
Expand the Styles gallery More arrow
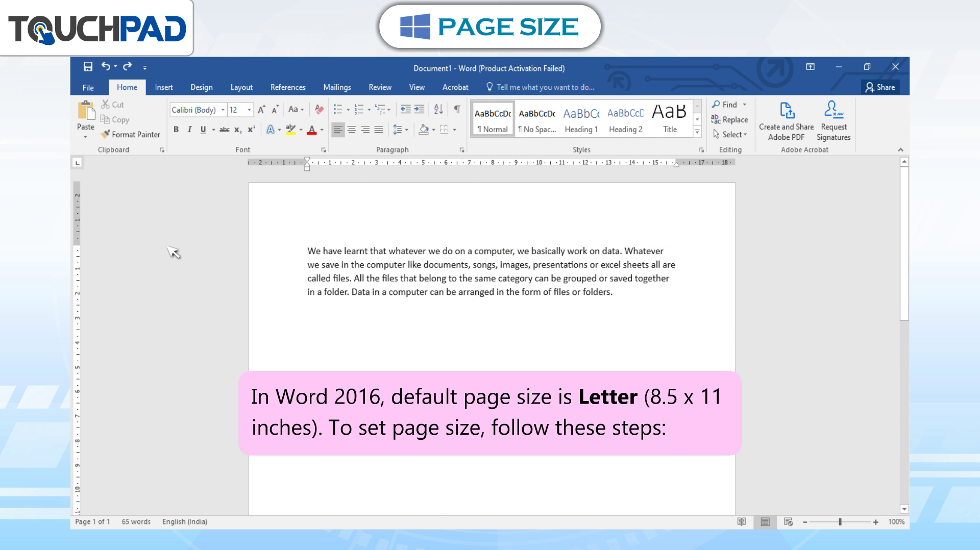[697, 132]
